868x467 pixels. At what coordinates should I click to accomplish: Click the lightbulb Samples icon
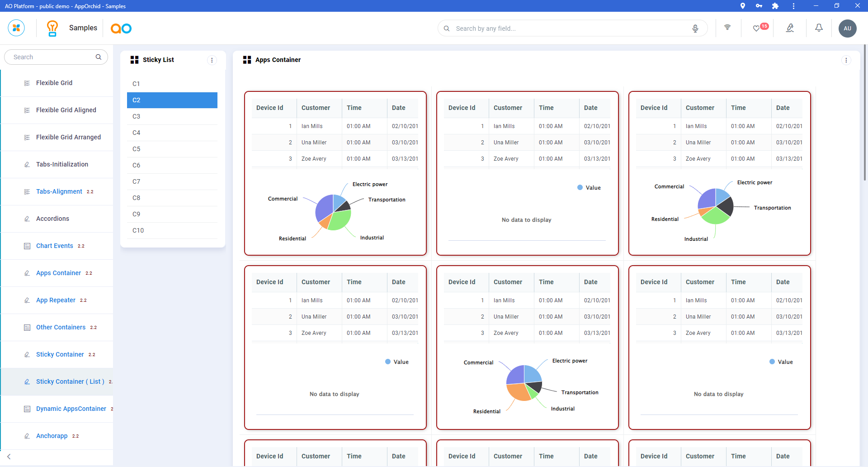click(52, 28)
